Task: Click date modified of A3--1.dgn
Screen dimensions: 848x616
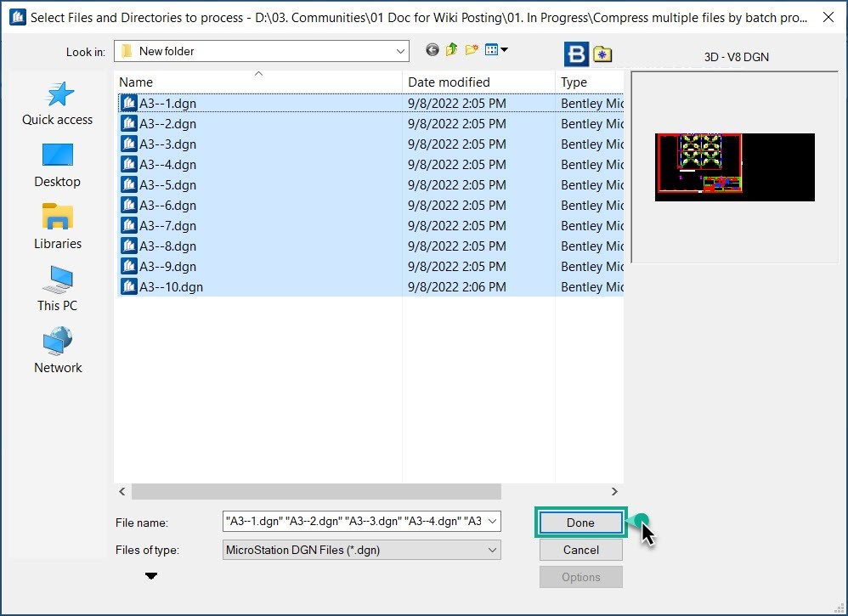Action: tap(457, 104)
